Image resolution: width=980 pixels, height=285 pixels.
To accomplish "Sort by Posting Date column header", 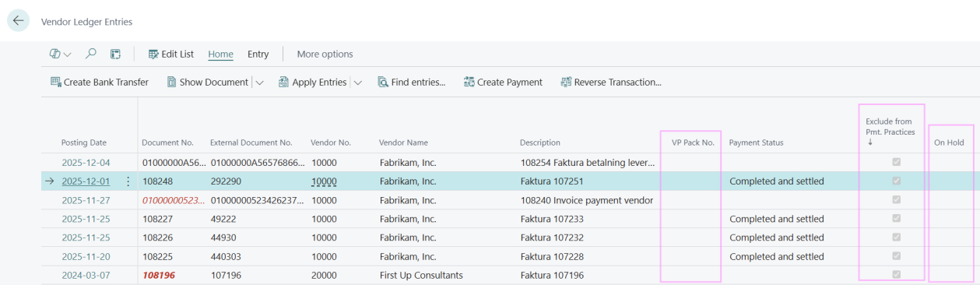I will (84, 142).
